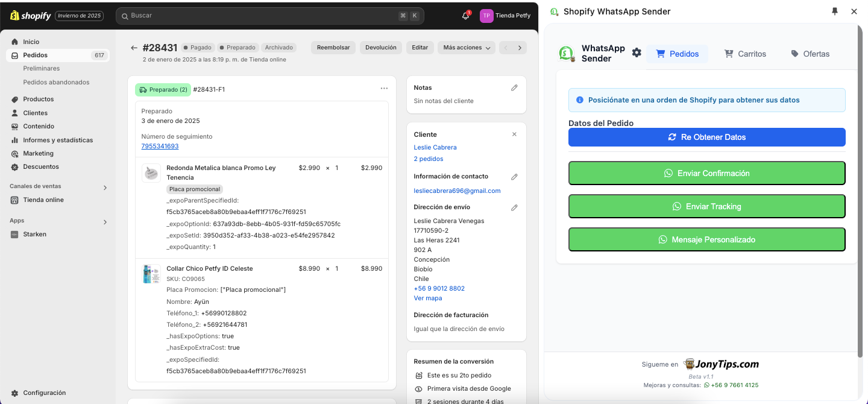Viewport: 868px width, 404px height.
Task: Click the Pagado status badge
Action: [198, 47]
